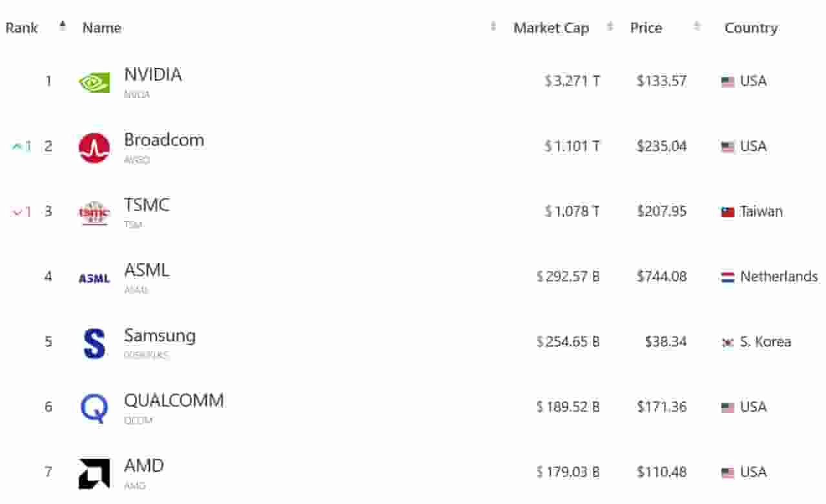The height and width of the screenshot is (504, 826).
Task: Sort by Name using its sort arrows
Action: pyautogui.click(x=493, y=26)
